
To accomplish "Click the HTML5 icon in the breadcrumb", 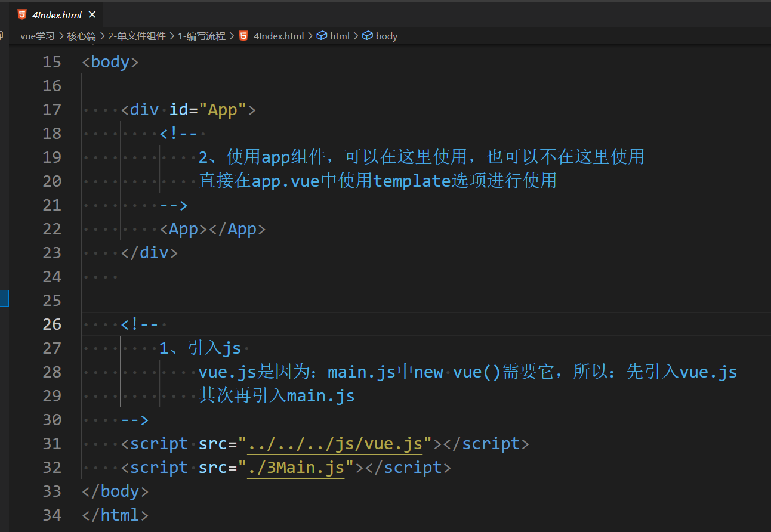I will click(x=243, y=36).
